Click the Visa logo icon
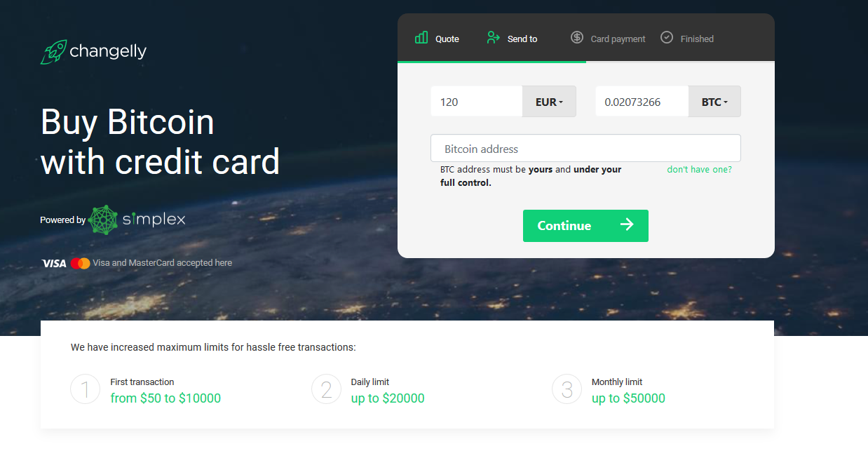868x451 pixels. [x=54, y=263]
